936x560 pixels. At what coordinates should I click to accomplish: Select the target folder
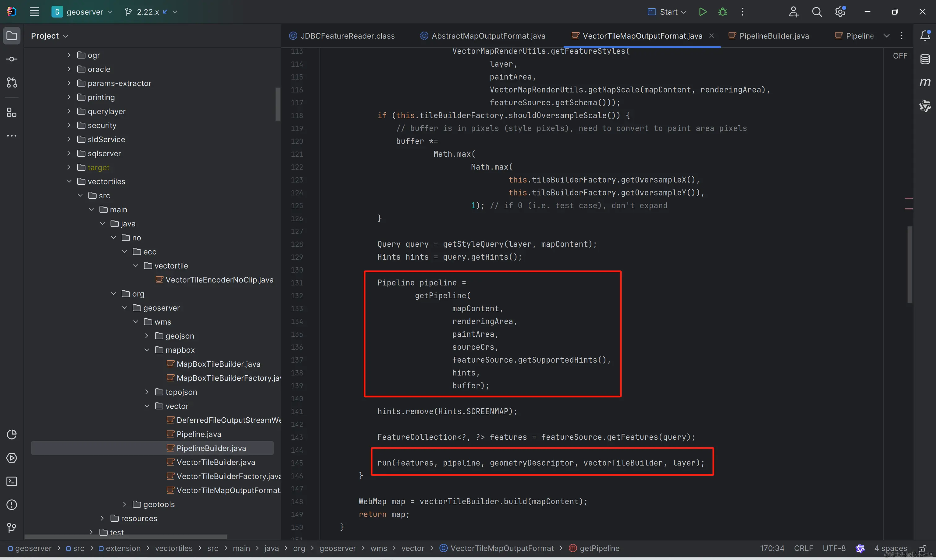[x=98, y=168]
